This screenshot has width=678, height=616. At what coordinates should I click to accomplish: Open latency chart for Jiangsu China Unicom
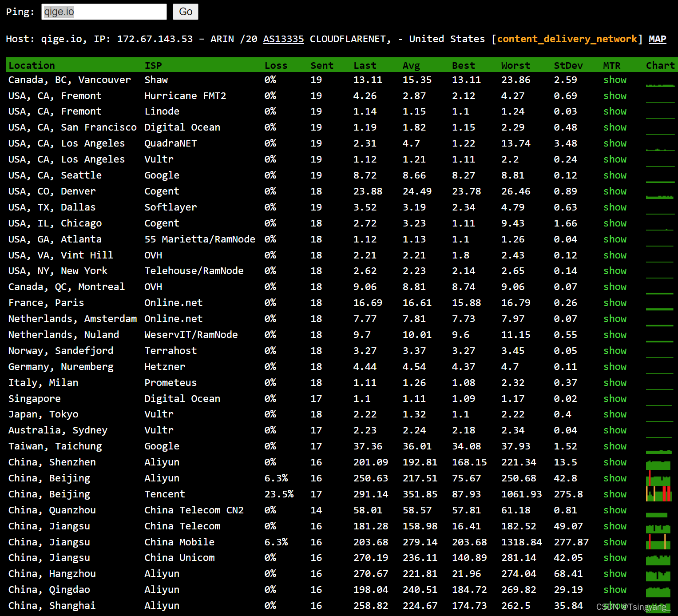tap(658, 560)
